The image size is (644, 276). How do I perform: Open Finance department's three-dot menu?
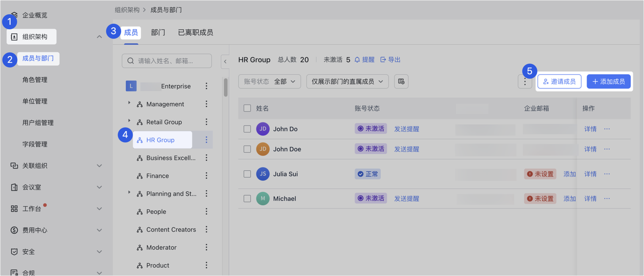pos(206,176)
